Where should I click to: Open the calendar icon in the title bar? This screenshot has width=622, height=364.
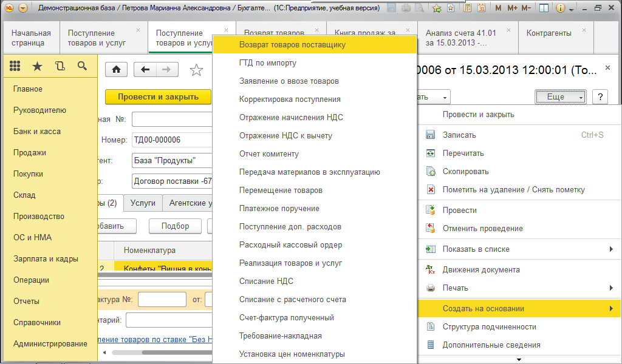coord(481,8)
